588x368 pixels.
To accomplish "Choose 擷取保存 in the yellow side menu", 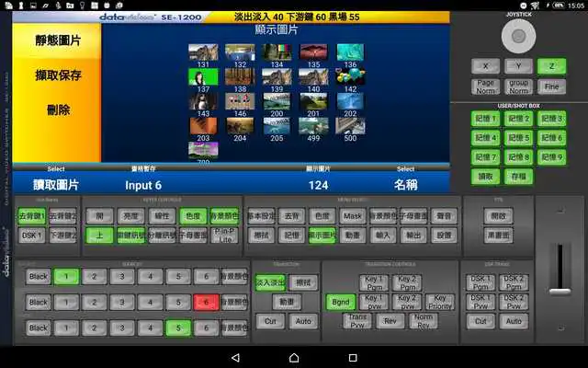I will point(58,75).
